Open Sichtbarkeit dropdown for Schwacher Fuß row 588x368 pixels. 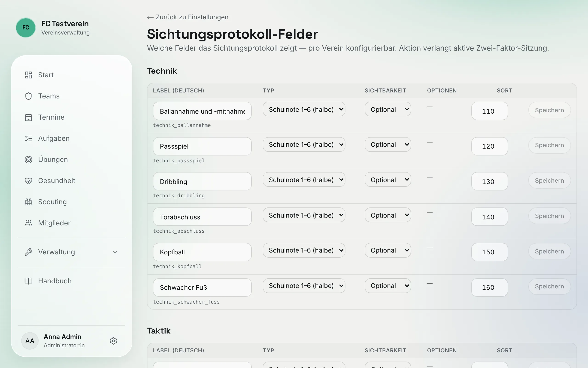coord(388,286)
